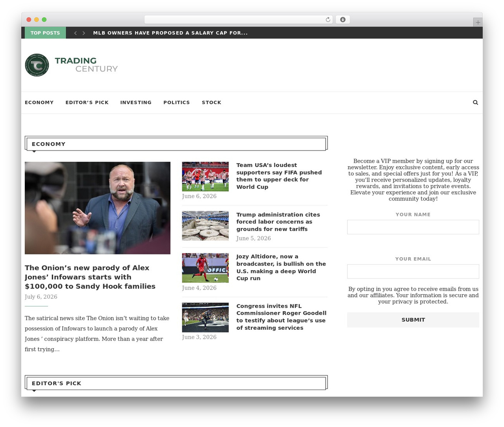Click the June 3, 2026 date
The image size is (504, 427).
tap(199, 337)
